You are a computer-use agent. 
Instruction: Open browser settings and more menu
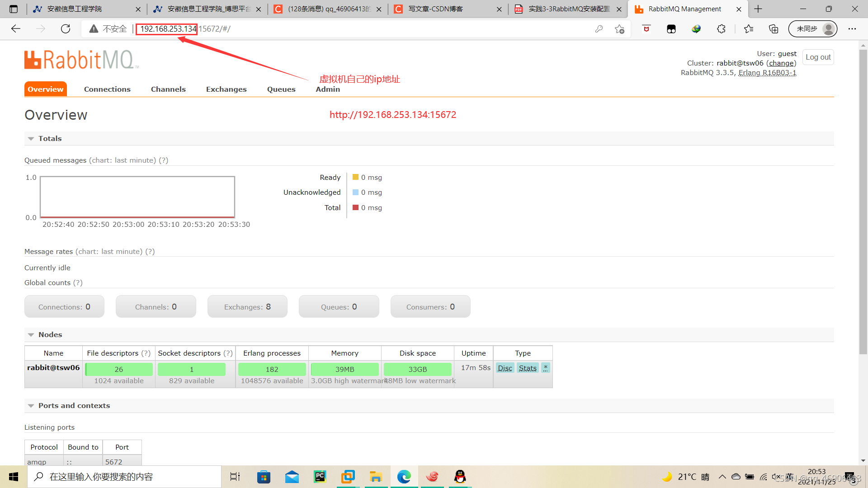pos(852,29)
